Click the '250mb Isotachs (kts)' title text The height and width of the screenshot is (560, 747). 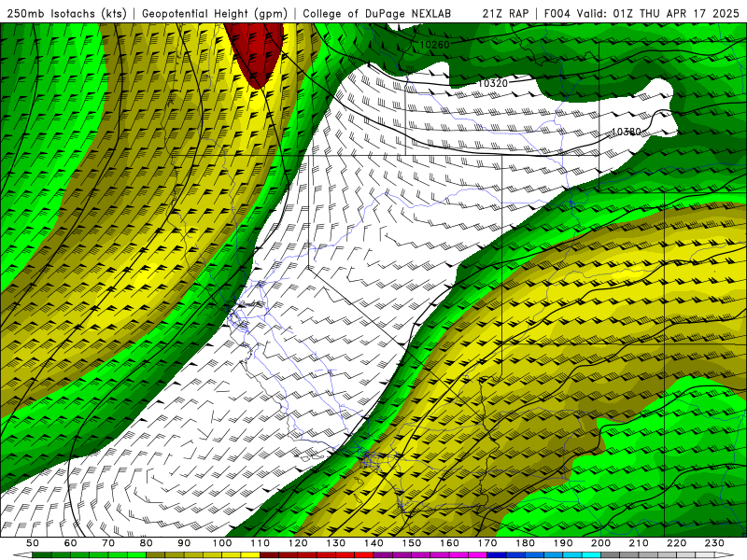point(66,14)
